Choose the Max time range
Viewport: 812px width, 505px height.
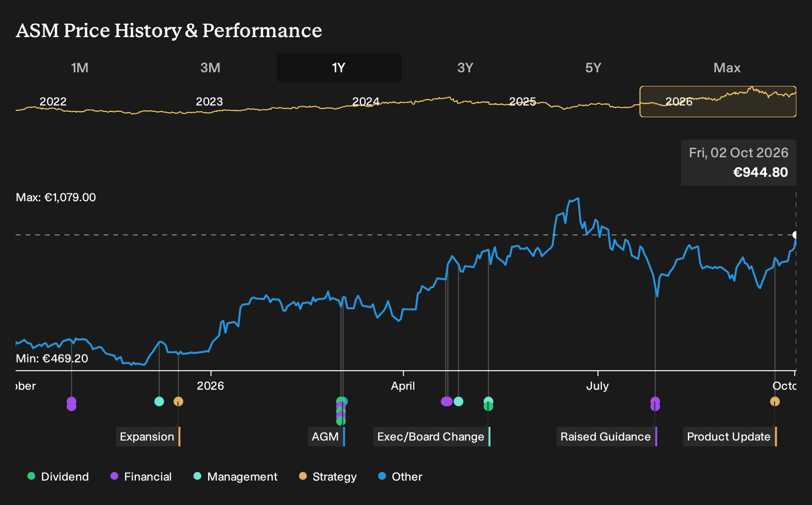coord(727,67)
